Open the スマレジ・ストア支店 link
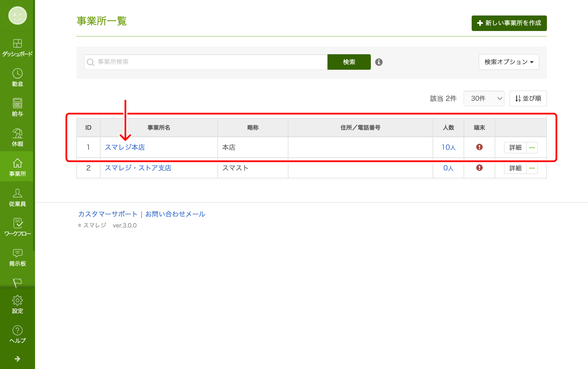The height and width of the screenshot is (369, 588). pyautogui.click(x=138, y=168)
